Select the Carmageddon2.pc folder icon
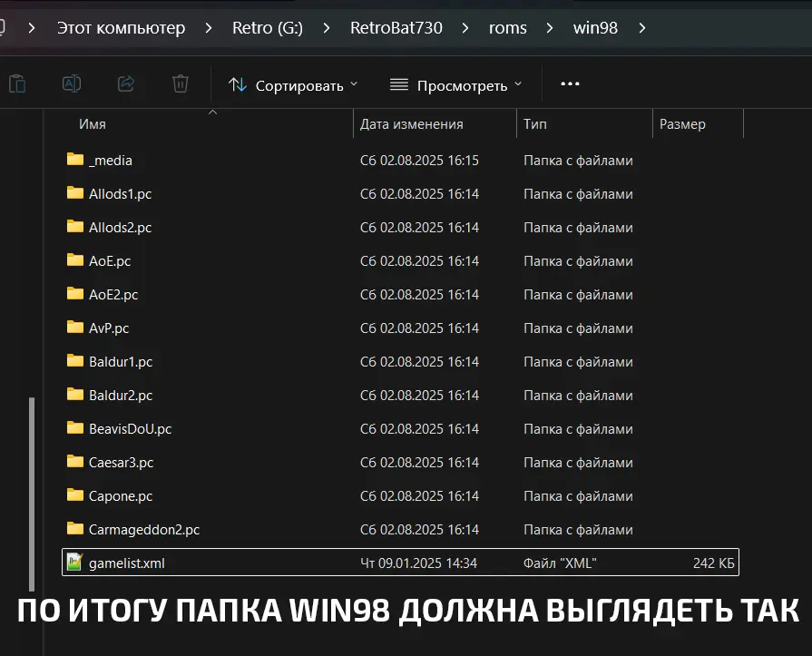 coord(75,529)
